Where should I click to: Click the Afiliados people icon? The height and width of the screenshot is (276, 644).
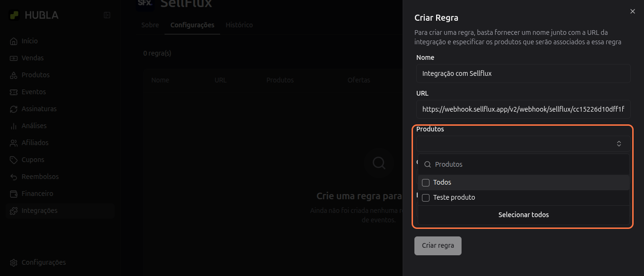pos(14,143)
